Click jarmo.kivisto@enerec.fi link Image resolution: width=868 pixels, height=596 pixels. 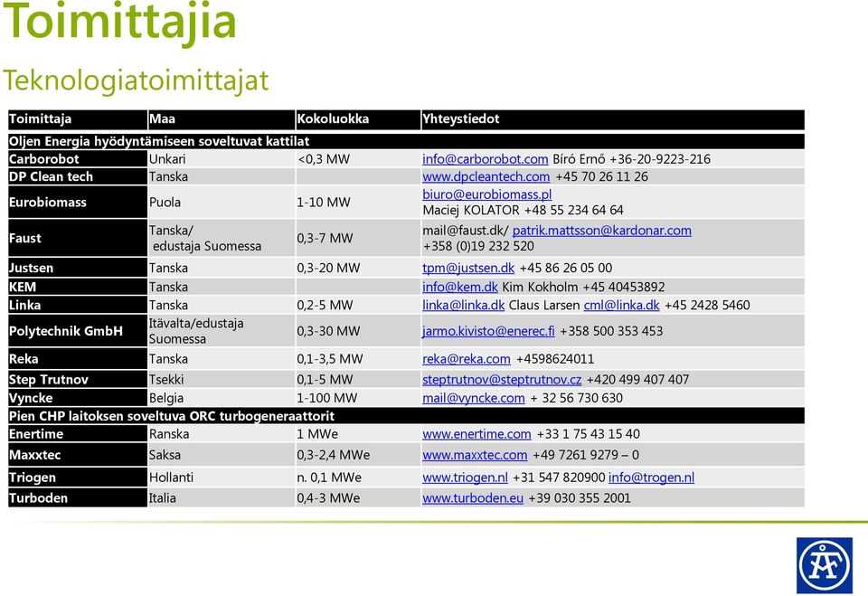tap(488, 331)
